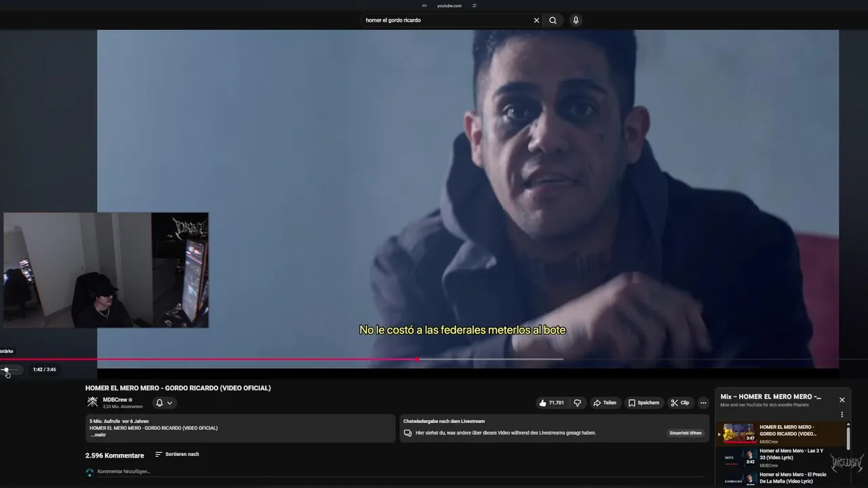
Task: Open the MDBCrew channel avatar
Action: pyautogui.click(x=92, y=402)
